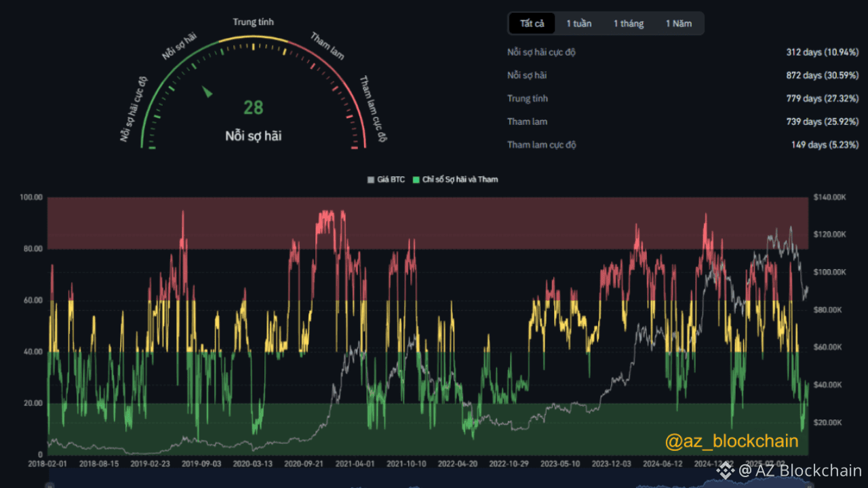Click the 739 days (25.92%) value
This screenshot has height=488, width=868.
(823, 121)
